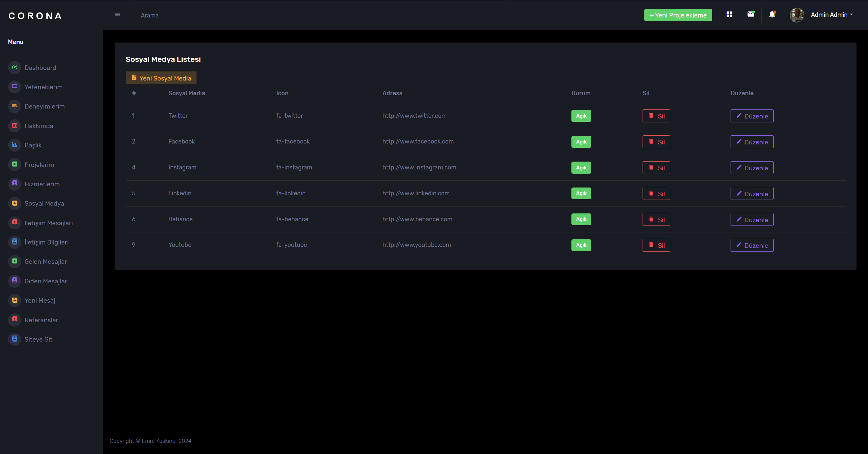Image resolution: width=868 pixels, height=454 pixels.
Task: Go to Gelen Mesajlar in sidebar
Action: [46, 262]
